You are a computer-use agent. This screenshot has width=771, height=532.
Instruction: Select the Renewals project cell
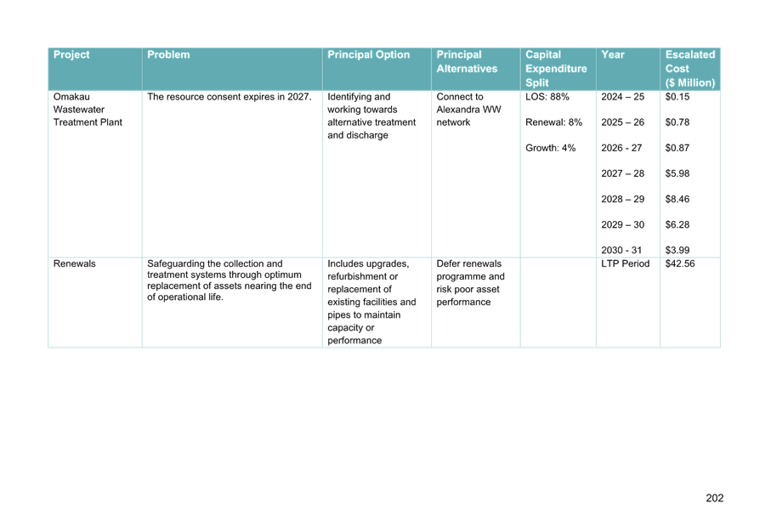point(75,263)
